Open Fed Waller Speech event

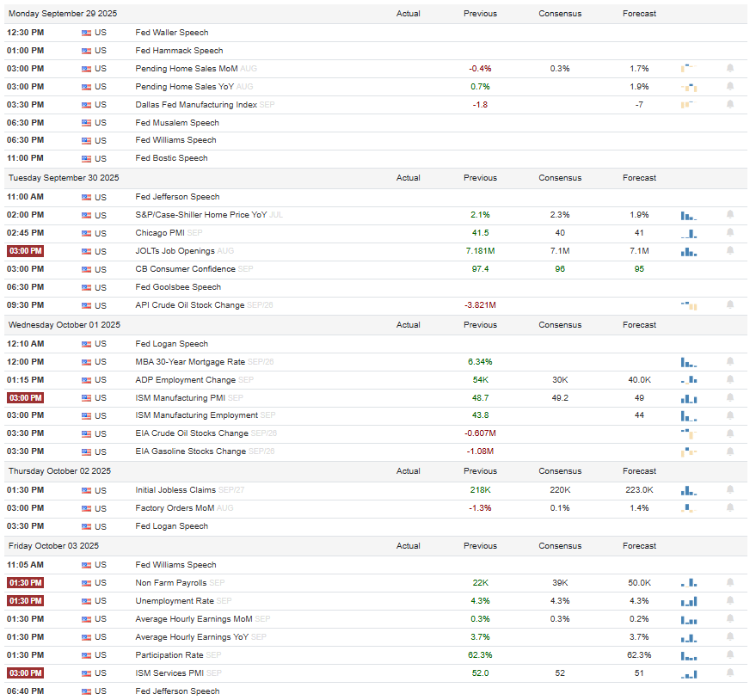click(172, 33)
